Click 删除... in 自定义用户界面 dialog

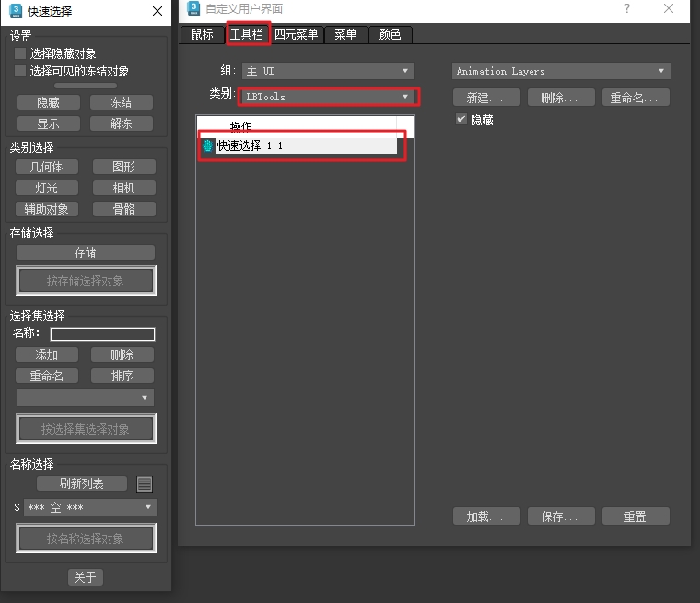pyautogui.click(x=561, y=98)
